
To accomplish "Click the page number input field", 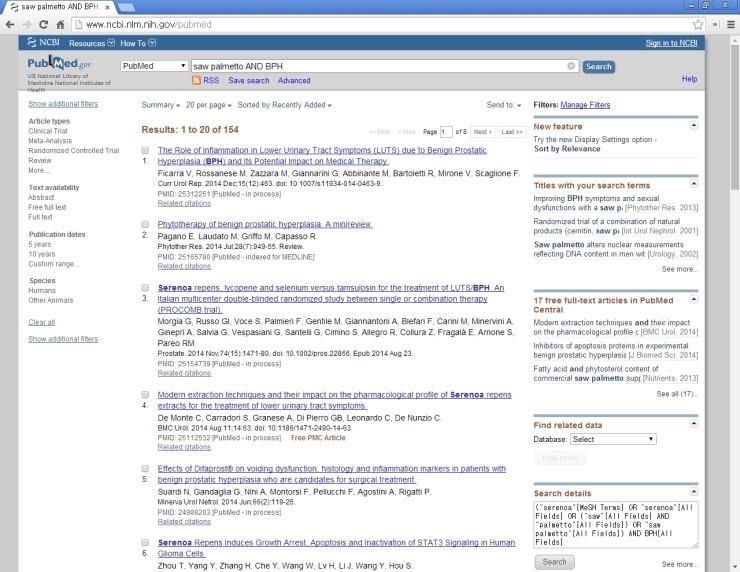I will point(446,131).
